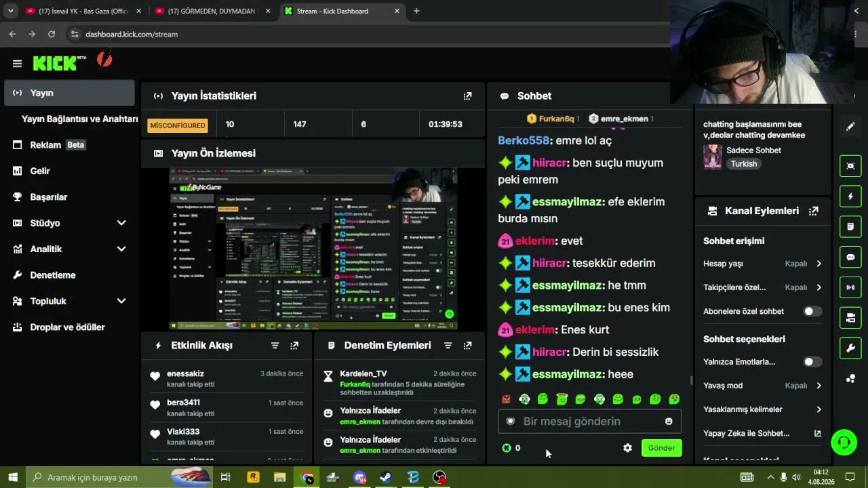Click Kardelen_TV moderation entry
868x488 pixels.
[x=399, y=383]
